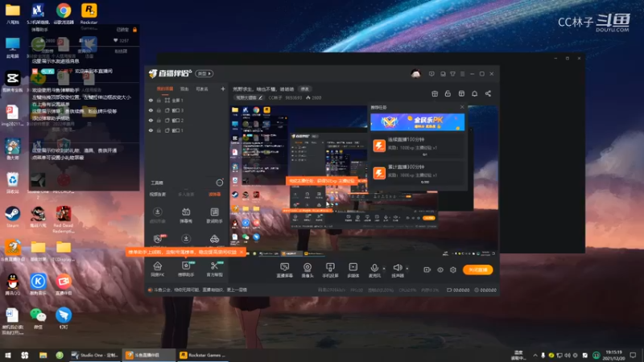Add a 手机投屏 phone cast source
The height and width of the screenshot is (362, 644).
(x=330, y=270)
